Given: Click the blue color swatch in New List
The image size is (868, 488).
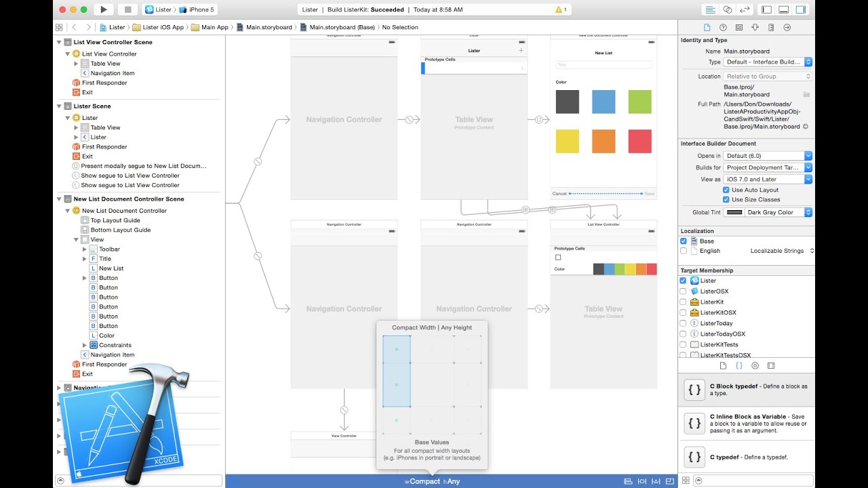Looking at the screenshot, I should [604, 102].
